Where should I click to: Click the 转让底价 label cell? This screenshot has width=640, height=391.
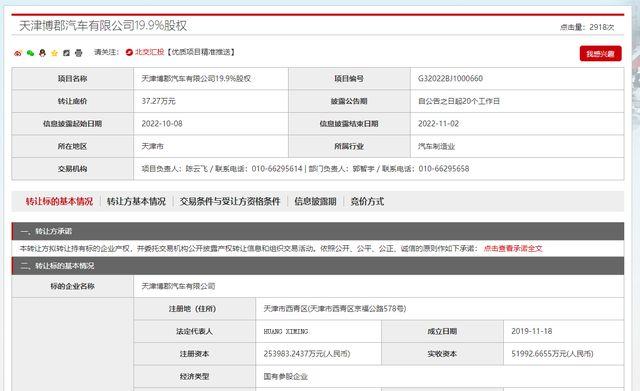[73, 101]
